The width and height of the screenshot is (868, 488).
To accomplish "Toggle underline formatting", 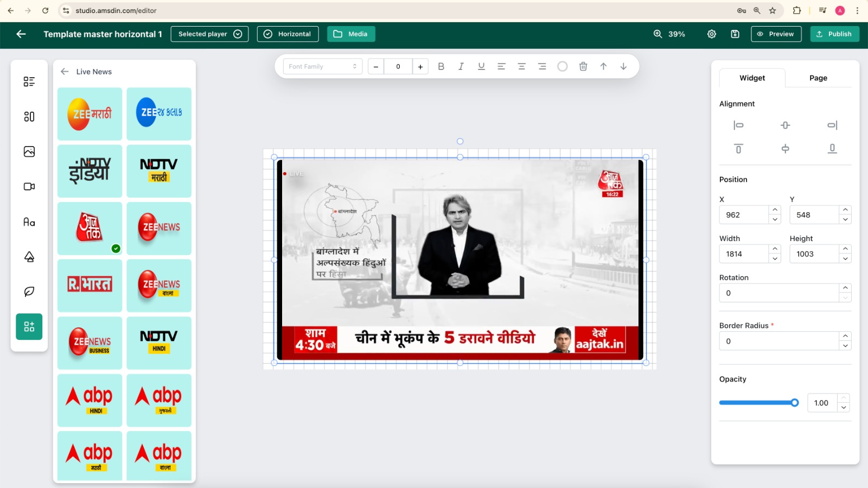I will (481, 66).
